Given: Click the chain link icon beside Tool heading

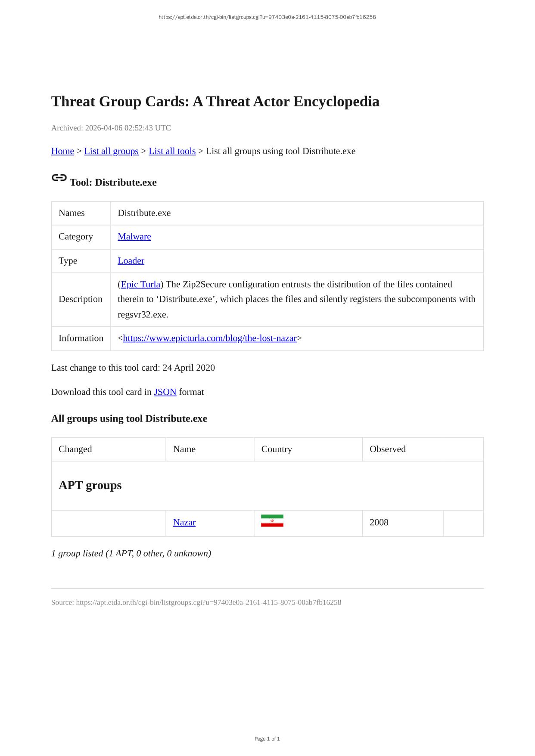Looking at the screenshot, I should coord(59,178).
